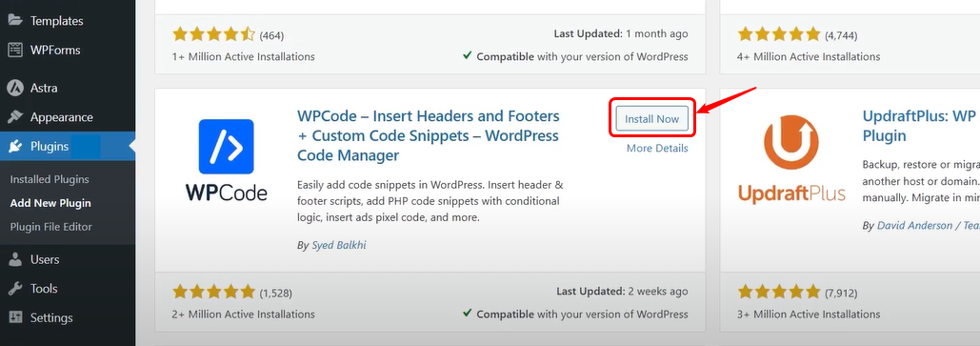This screenshot has height=346, width=980.
Task: Click the UpdraftPlus plugin logo
Action: [791, 160]
